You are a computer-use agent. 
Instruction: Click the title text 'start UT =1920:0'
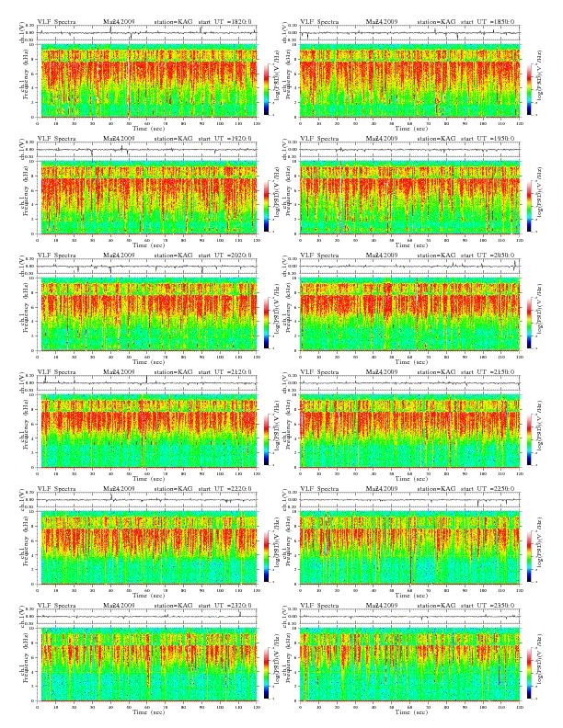click(224, 139)
